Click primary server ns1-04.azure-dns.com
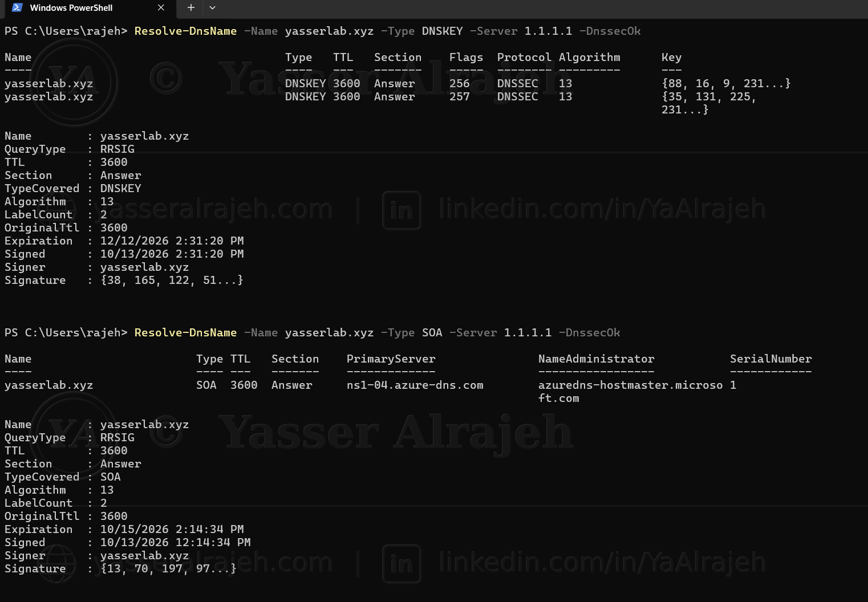Screen dimensions: 868x602 [415, 385]
